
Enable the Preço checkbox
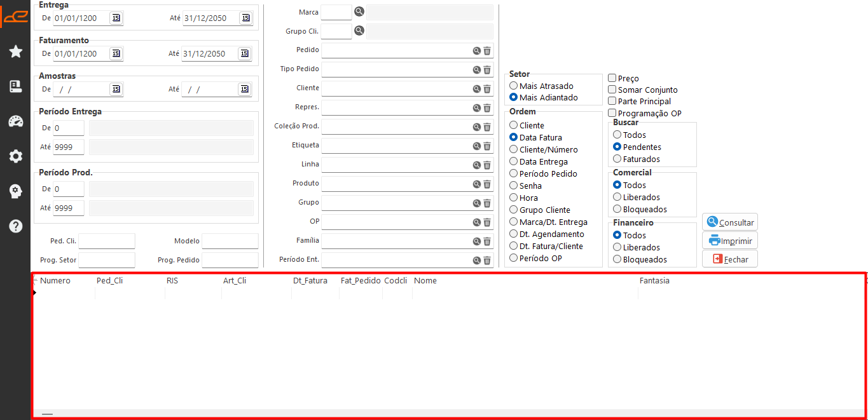pyautogui.click(x=612, y=78)
